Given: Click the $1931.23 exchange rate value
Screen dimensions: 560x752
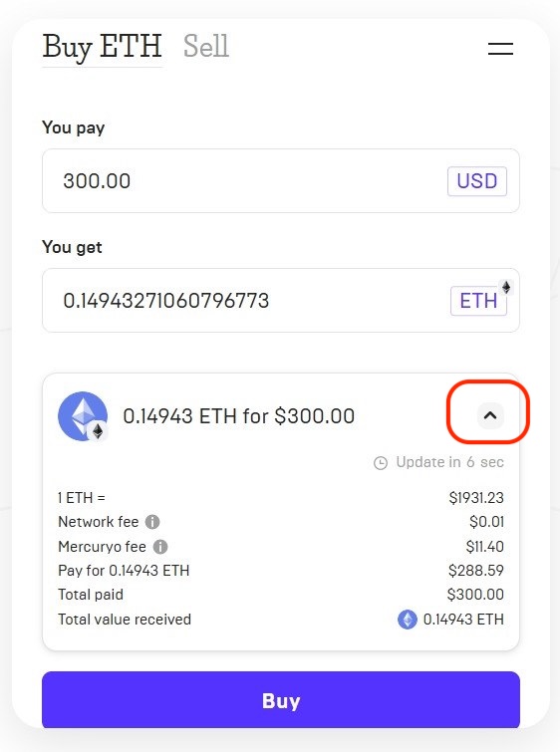Looking at the screenshot, I should 476,498.
